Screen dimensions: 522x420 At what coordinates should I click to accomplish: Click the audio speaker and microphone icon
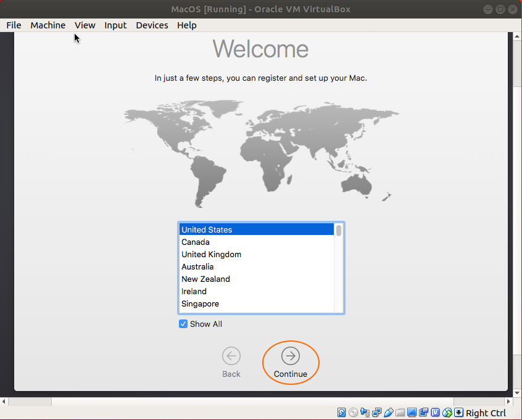coord(365,413)
